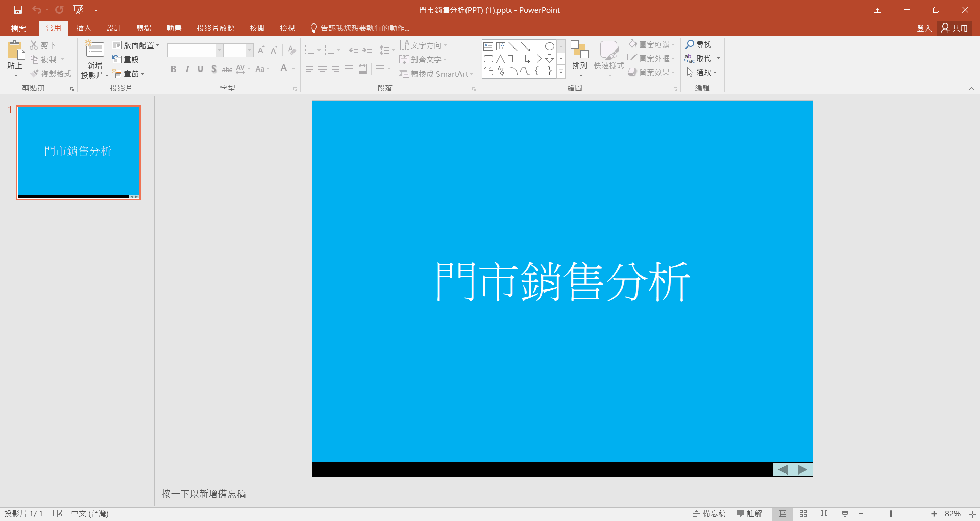The height and width of the screenshot is (521, 980).
Task: Open the Replace (取代) tool
Action: (x=702, y=58)
